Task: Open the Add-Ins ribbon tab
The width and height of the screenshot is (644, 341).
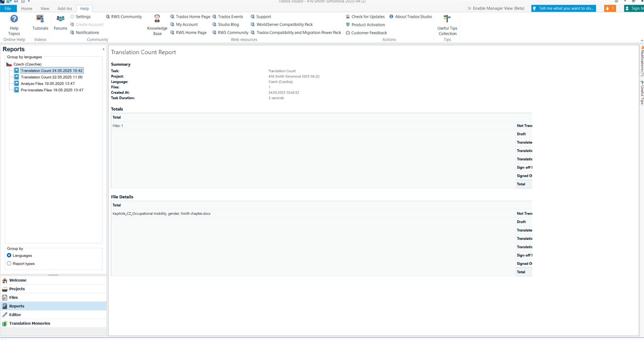Action: pos(65,8)
